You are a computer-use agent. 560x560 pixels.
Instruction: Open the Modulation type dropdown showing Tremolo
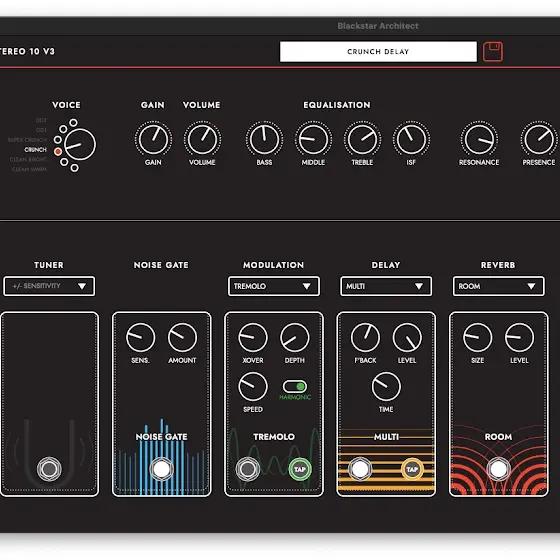pos(274,286)
